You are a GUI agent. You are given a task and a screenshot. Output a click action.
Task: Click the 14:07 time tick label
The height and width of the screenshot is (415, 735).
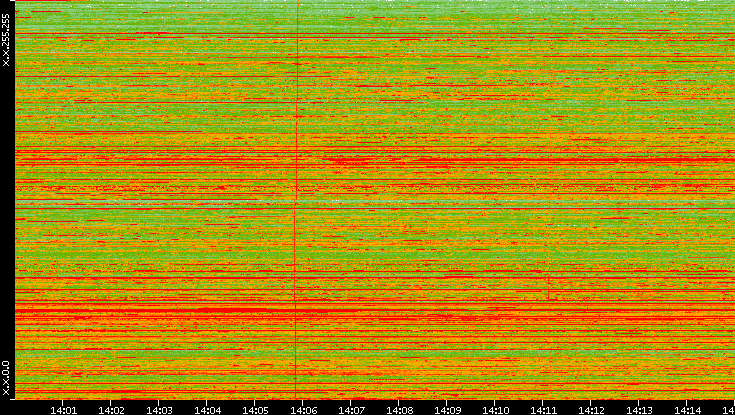351,410
